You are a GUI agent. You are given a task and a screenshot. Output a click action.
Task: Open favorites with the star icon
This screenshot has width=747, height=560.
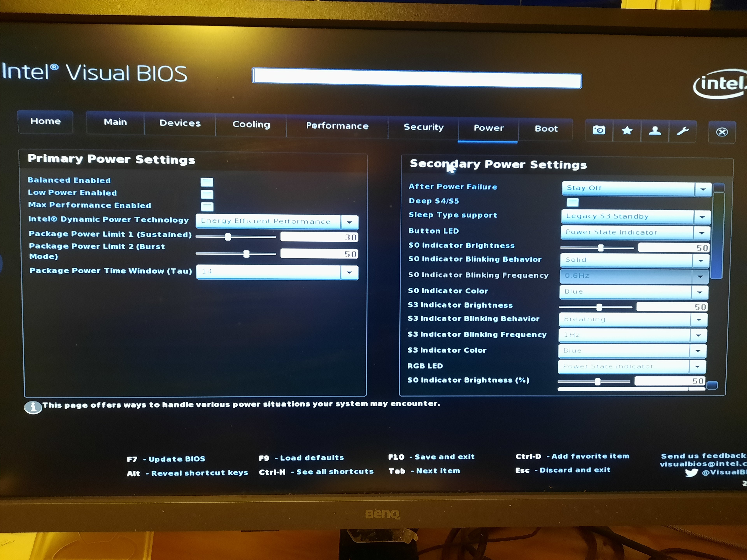(627, 131)
